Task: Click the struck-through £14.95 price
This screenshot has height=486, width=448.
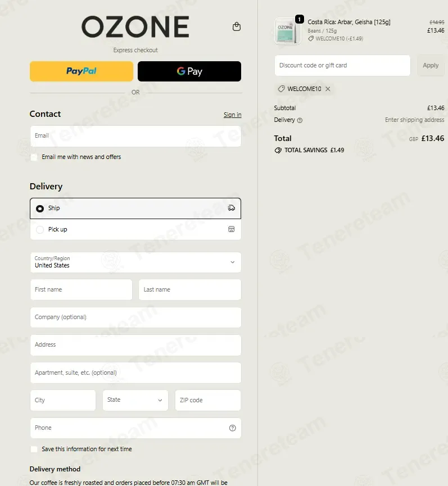Action: click(x=437, y=22)
